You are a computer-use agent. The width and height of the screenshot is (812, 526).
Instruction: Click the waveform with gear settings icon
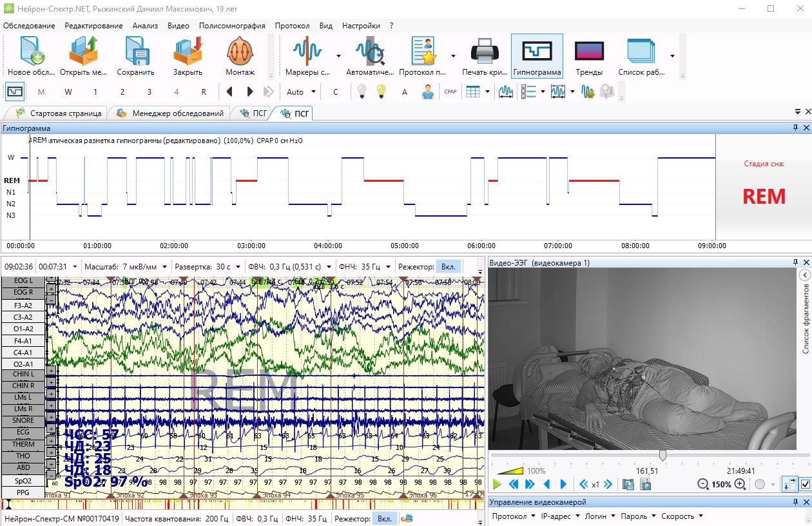click(588, 92)
